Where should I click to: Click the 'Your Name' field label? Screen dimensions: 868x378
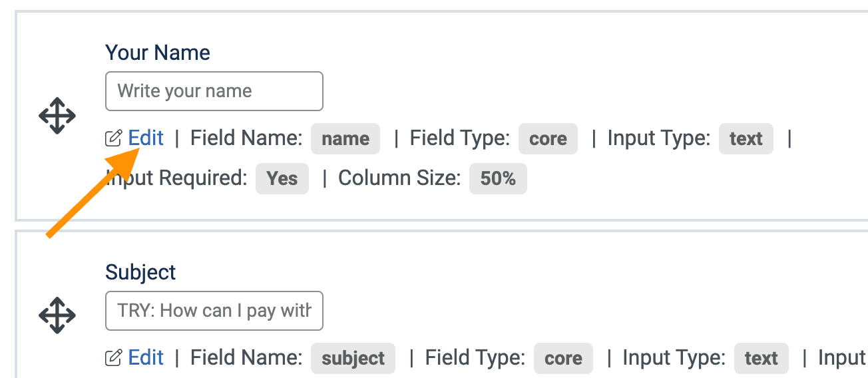tap(158, 53)
